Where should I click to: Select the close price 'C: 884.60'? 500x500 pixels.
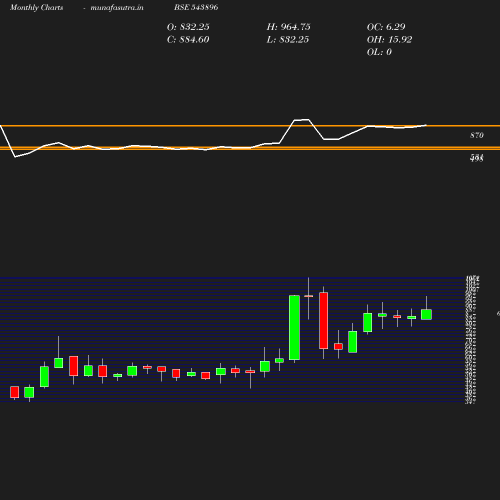point(188,40)
